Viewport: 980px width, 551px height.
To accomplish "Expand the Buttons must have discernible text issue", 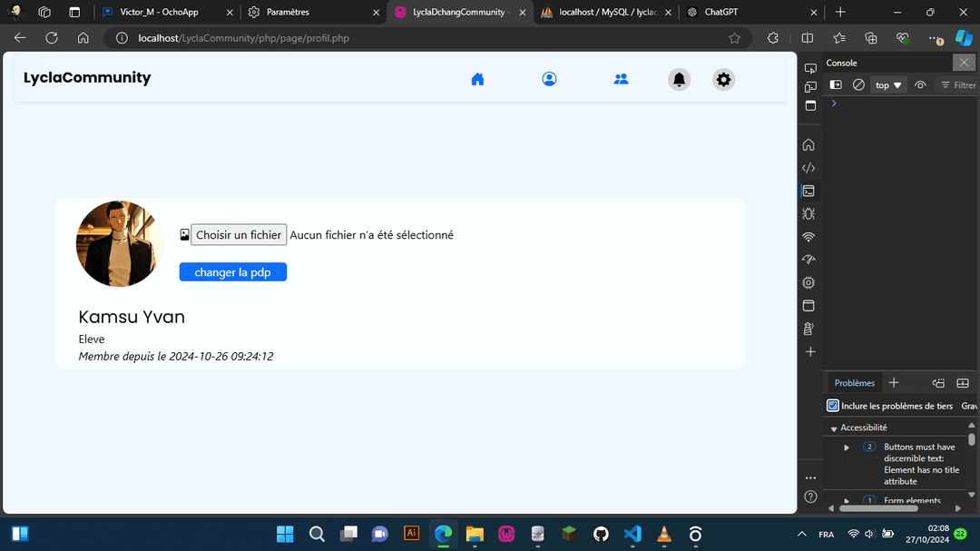I will pyautogui.click(x=847, y=448).
